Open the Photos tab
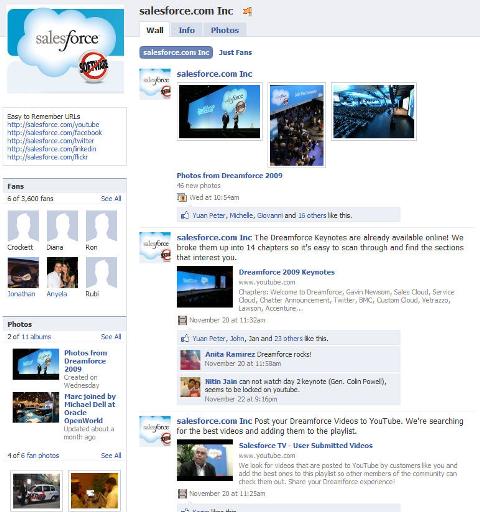This screenshot has width=480, height=512. (225, 30)
